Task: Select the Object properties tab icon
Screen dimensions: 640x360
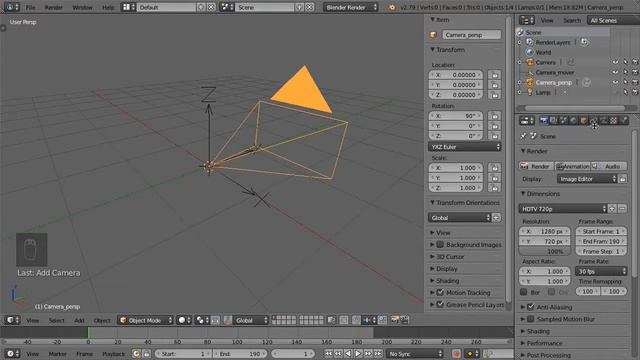Action: [584, 120]
